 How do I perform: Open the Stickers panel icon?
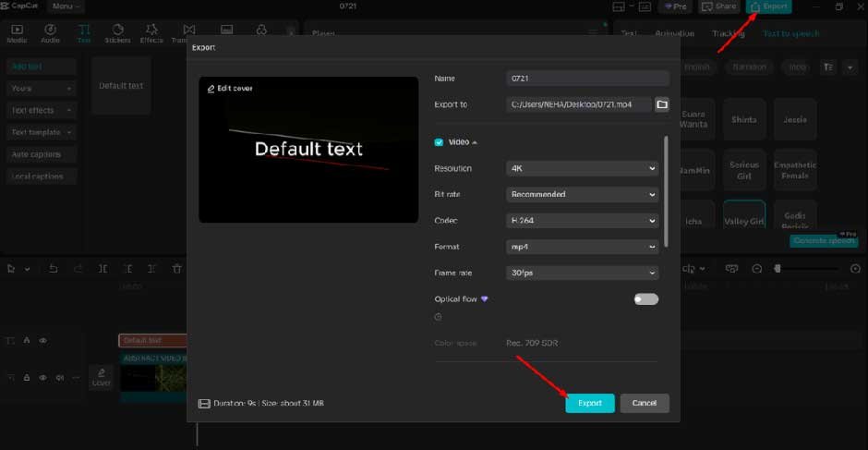click(117, 34)
